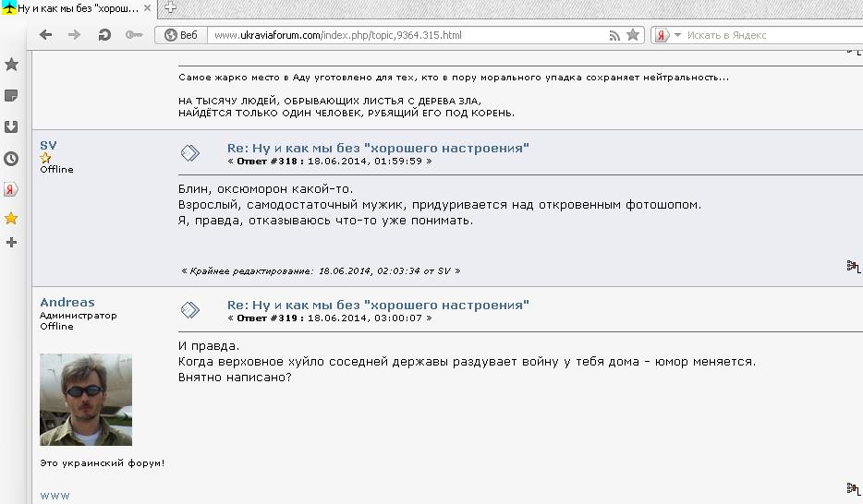The height and width of the screenshot is (504, 863).
Task: Click the 'Веб' site info badge
Action: (x=182, y=35)
